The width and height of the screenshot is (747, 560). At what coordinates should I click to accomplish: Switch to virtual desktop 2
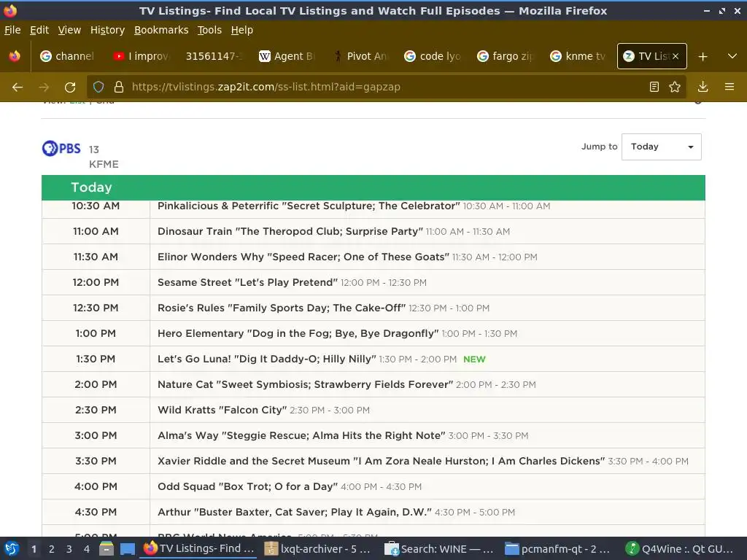[52, 549]
